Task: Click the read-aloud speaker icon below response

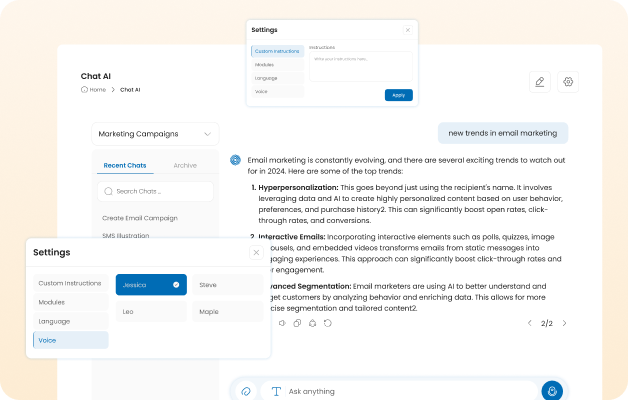Action: coord(281,323)
